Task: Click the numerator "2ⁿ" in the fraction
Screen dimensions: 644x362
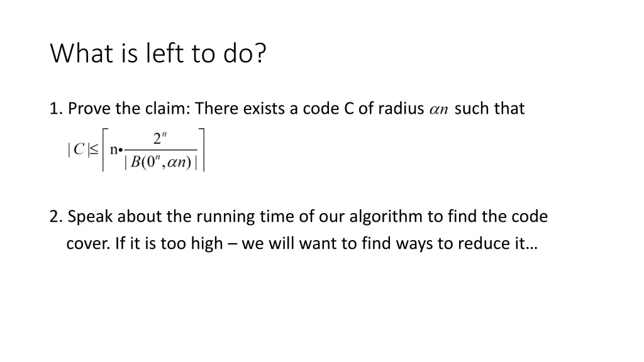Action: tap(160, 138)
